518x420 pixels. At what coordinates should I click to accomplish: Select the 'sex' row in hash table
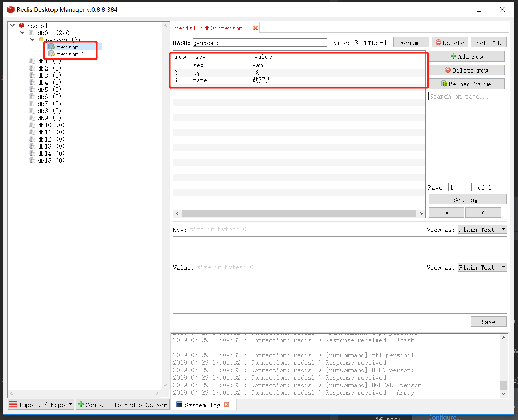coord(299,65)
